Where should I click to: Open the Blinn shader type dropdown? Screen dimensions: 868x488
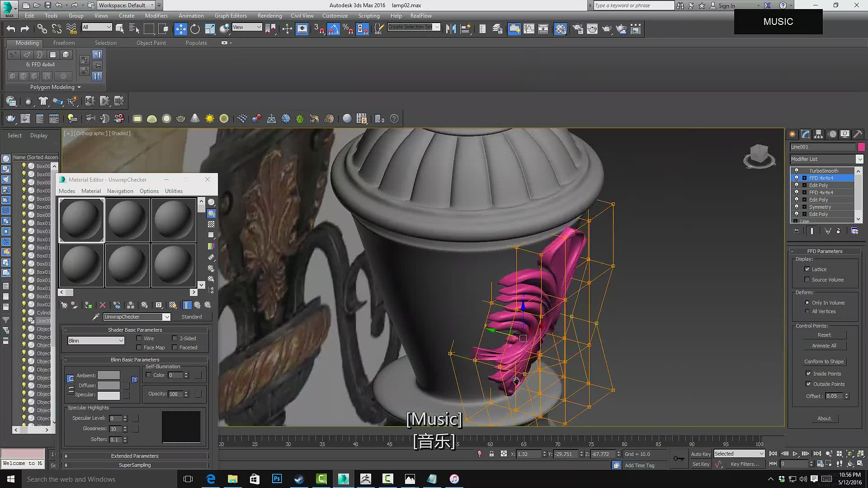click(96, 341)
